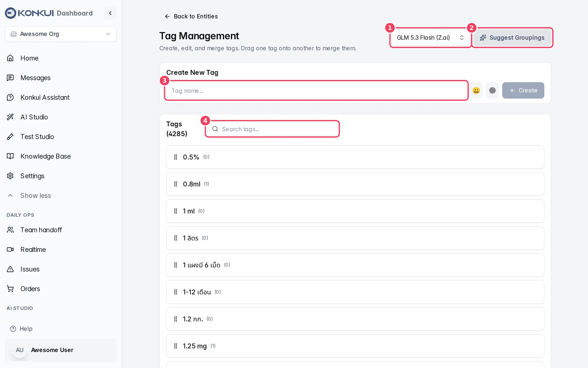Click the Help question mark icon
This screenshot has height=368, width=588.
[13, 329]
